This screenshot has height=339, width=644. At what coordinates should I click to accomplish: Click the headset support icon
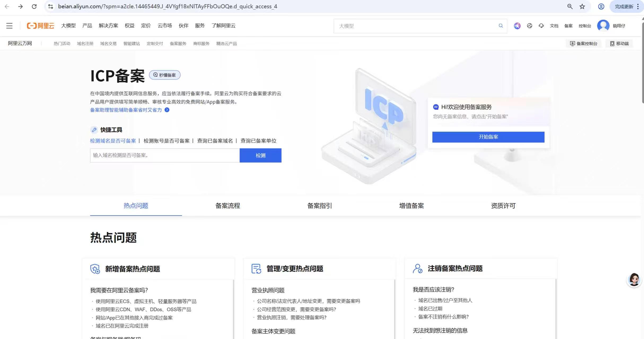(x=541, y=26)
